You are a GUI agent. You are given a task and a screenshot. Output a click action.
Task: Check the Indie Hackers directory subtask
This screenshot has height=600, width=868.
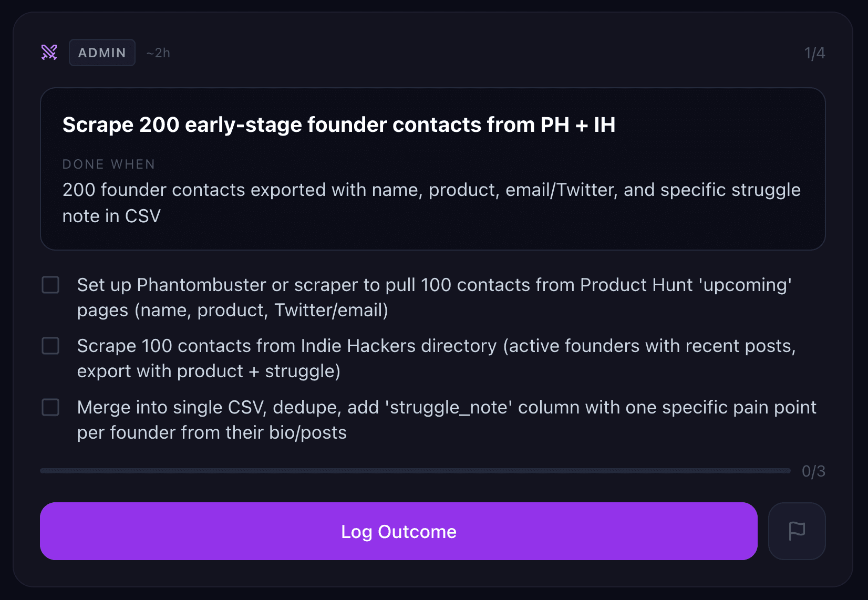click(x=50, y=346)
